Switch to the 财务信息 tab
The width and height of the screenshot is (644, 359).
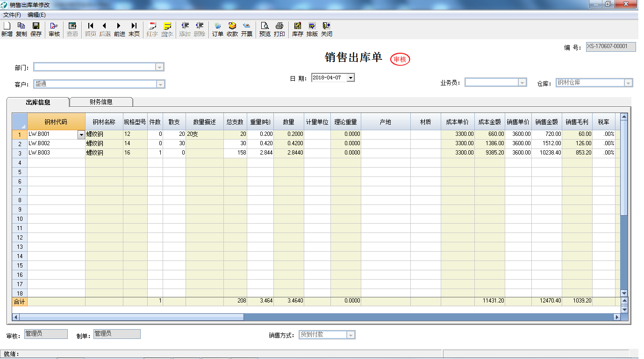tap(101, 102)
